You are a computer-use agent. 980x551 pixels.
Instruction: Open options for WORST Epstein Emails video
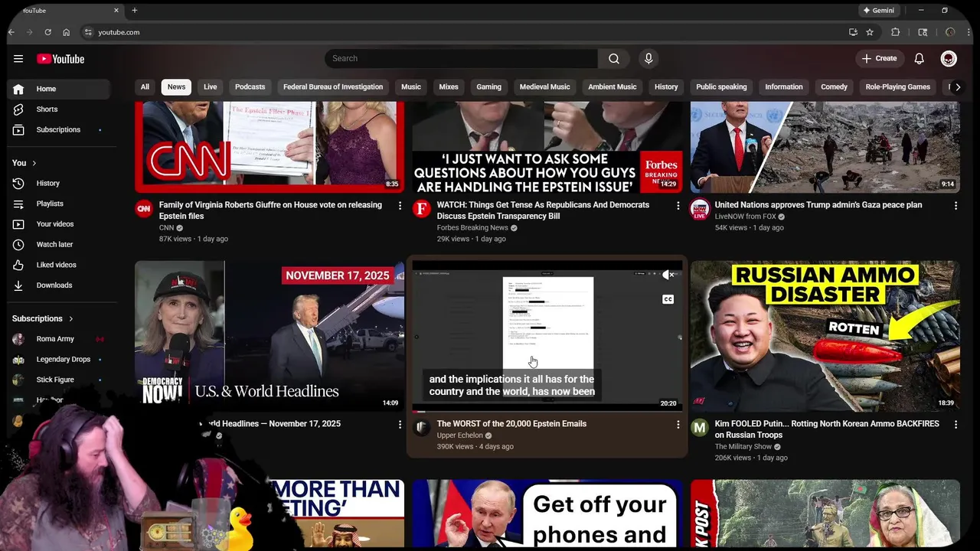click(x=678, y=425)
